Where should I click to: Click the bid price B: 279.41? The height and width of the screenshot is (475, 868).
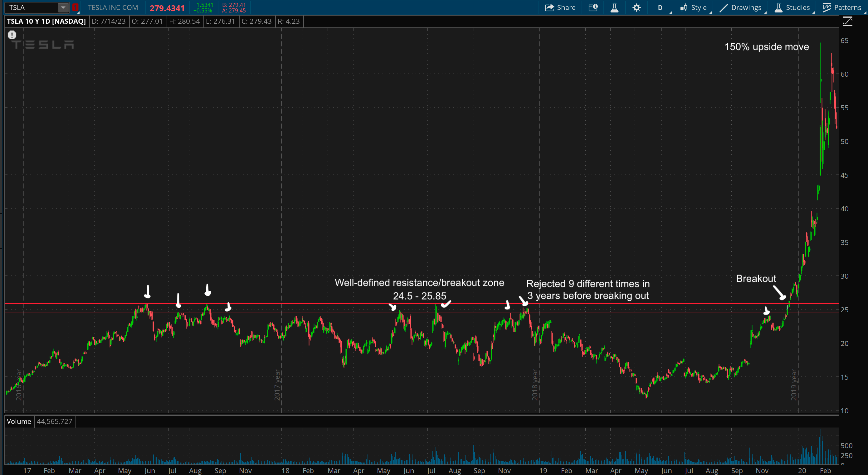coord(234,5)
